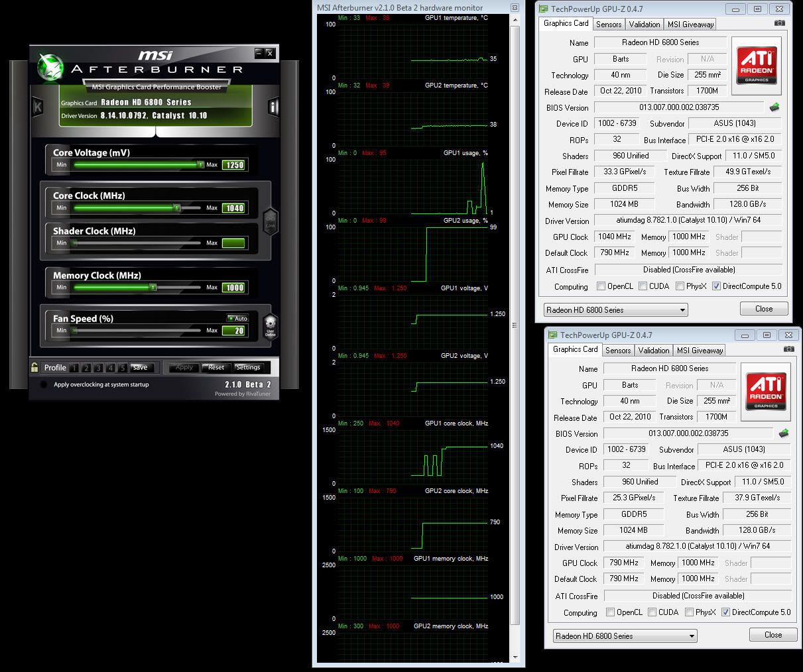Screen dimensions: 803x672
Task: Select Graphics Card tab in lower GPU-Z
Action: coord(576,349)
